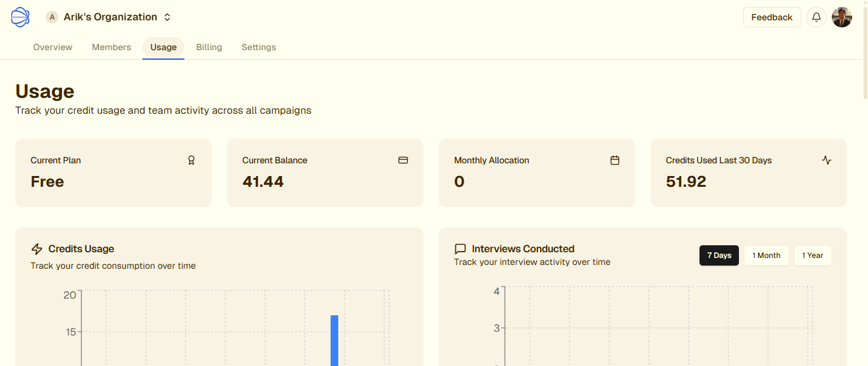Click the lightning bolt Credits Usage icon
This screenshot has width=868, height=366.
click(37, 249)
